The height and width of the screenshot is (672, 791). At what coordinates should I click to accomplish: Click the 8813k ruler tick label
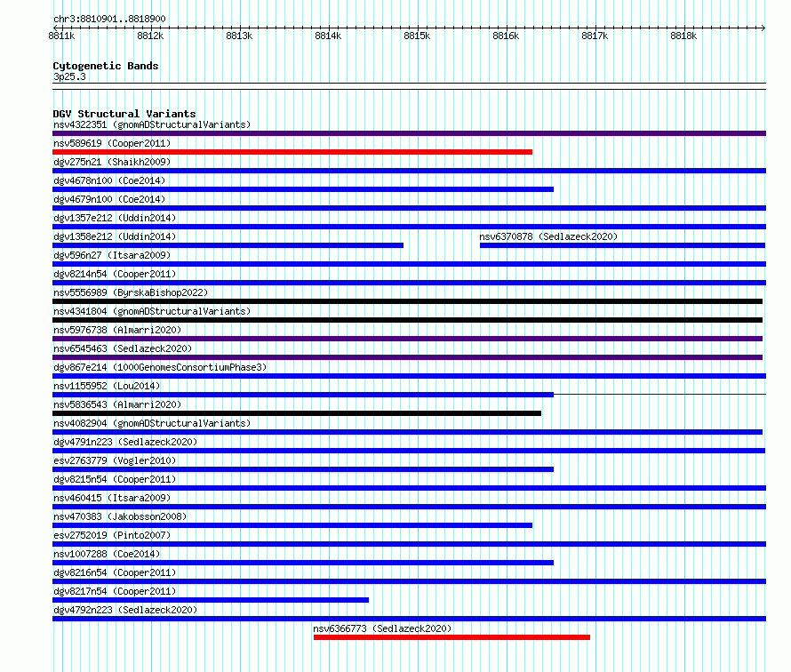click(x=239, y=36)
